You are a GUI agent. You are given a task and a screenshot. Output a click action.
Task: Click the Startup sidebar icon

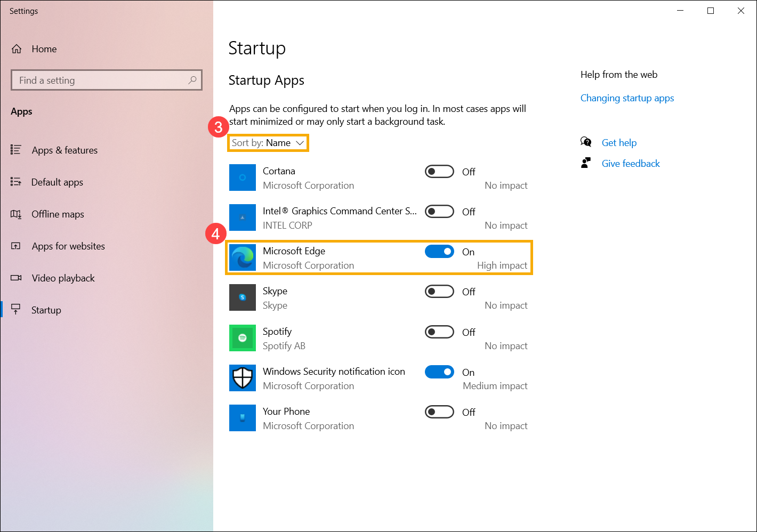click(x=16, y=310)
